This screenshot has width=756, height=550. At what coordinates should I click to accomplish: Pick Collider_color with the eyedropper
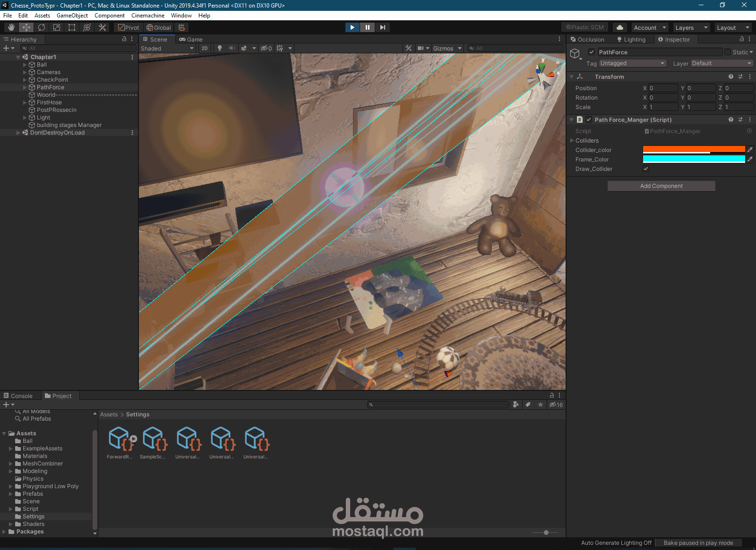pos(750,150)
